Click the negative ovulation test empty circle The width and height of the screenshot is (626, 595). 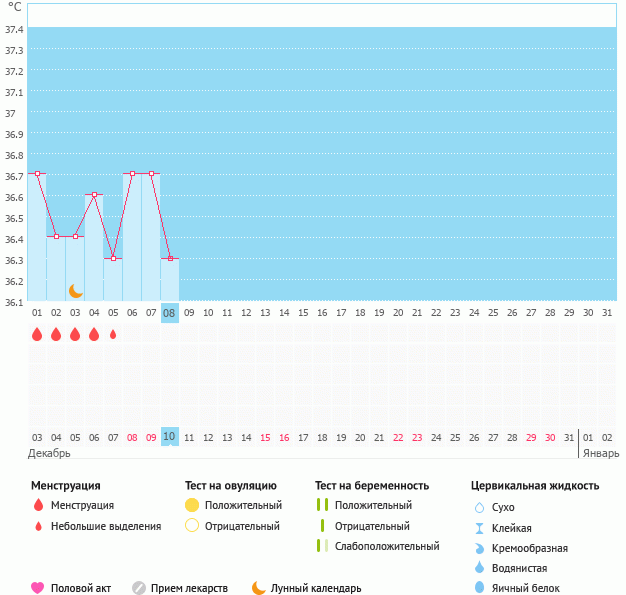(x=193, y=526)
